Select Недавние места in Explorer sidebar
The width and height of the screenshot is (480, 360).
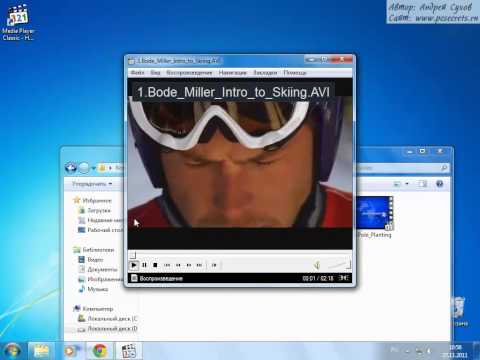click(x=100, y=220)
